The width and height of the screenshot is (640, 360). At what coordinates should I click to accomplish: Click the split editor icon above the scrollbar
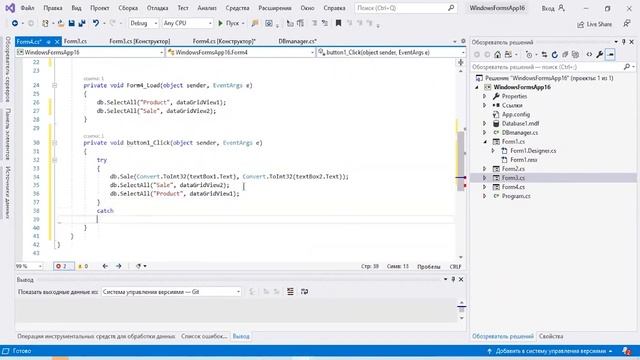461,62
